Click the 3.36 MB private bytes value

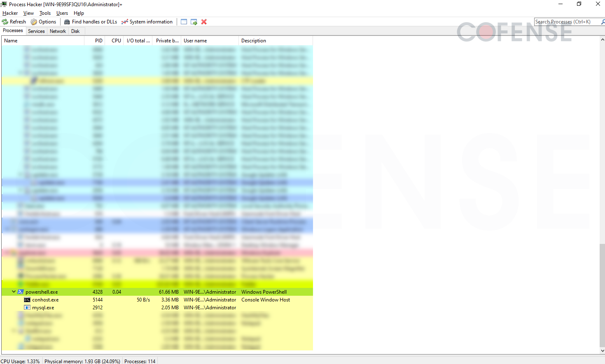click(x=170, y=300)
